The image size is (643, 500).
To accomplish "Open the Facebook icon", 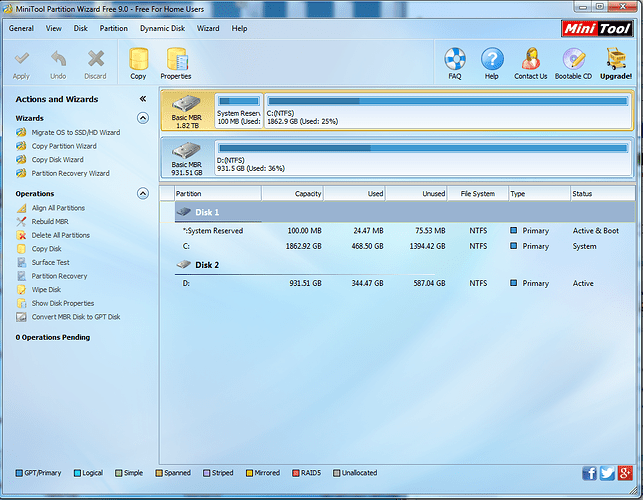I will [x=589, y=473].
